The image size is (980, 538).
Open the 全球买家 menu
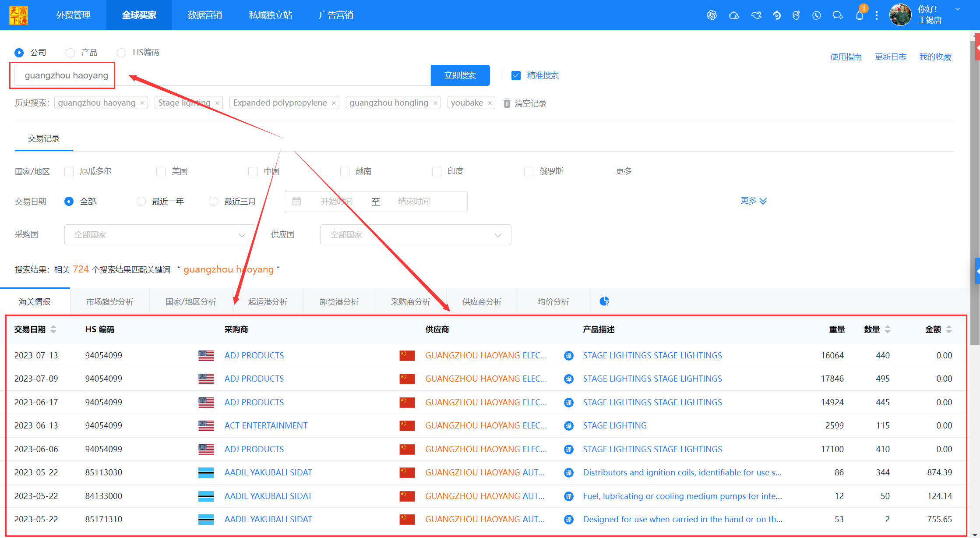(x=139, y=15)
